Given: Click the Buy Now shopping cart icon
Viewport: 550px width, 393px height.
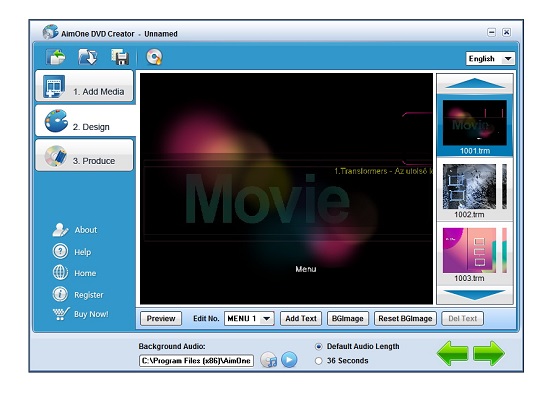Looking at the screenshot, I should [61, 313].
